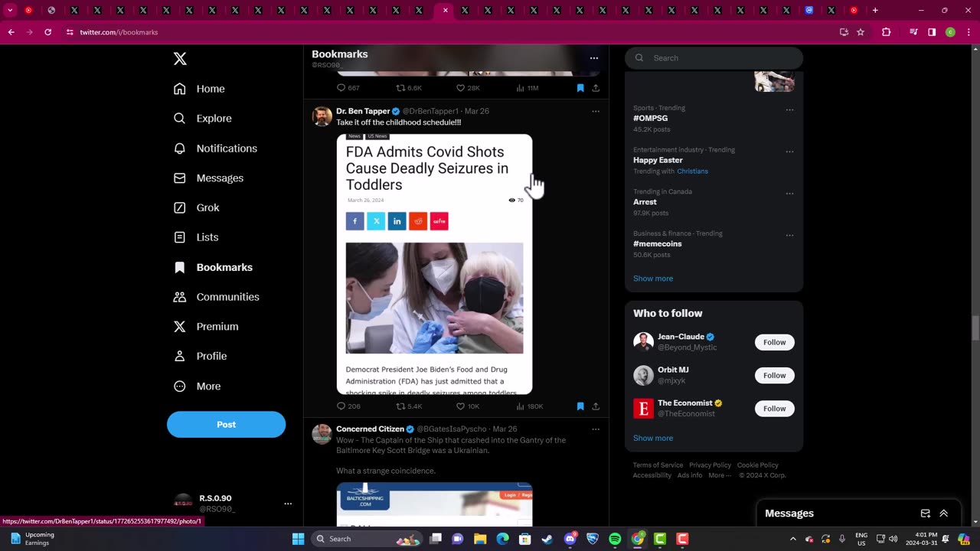Open Christians trending link
The width and height of the screenshot is (980, 551).
[692, 171]
